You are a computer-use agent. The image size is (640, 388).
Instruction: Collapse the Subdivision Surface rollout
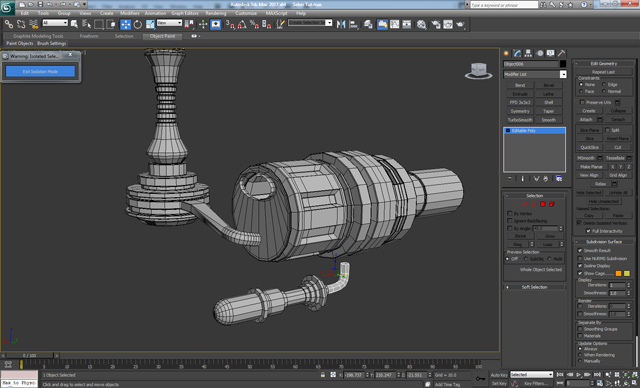(x=604, y=242)
